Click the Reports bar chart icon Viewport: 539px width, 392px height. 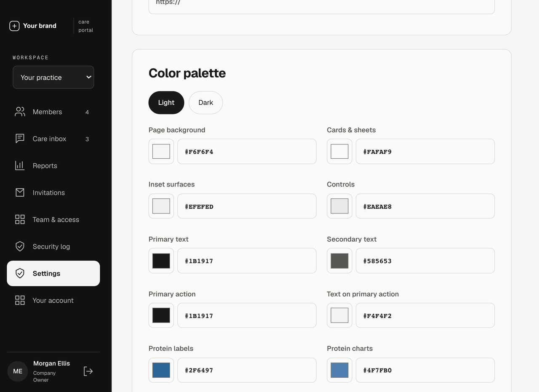20,165
